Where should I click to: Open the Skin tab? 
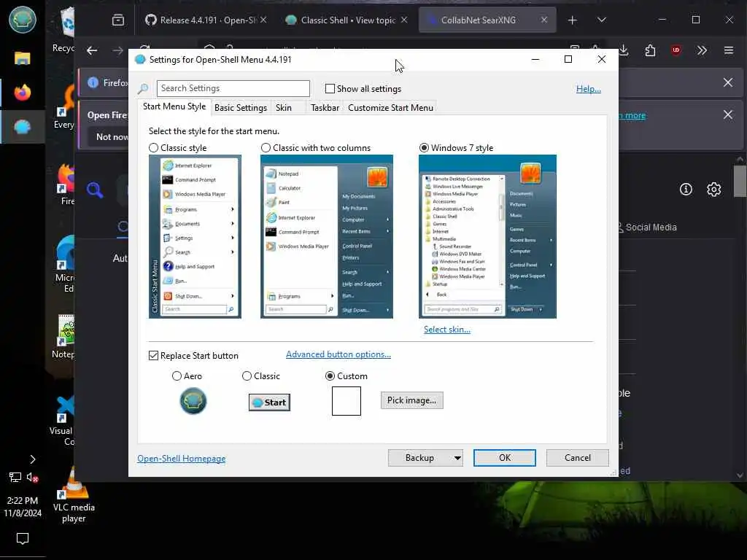click(284, 108)
